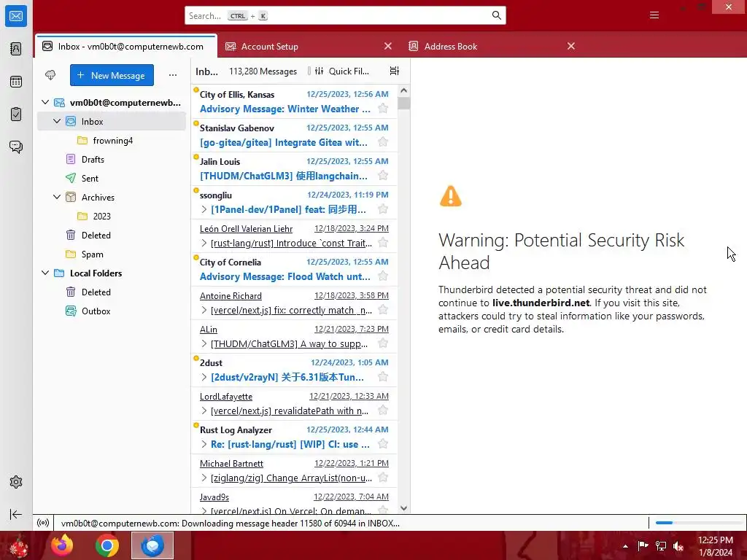
Task: Star the City of Ellis, Kansas message
Action: click(x=382, y=109)
